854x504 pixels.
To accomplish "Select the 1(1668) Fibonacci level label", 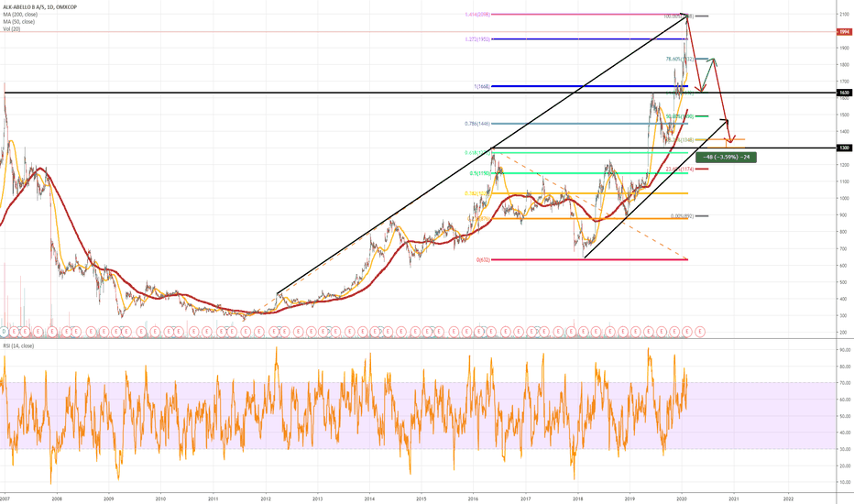I will point(482,87).
